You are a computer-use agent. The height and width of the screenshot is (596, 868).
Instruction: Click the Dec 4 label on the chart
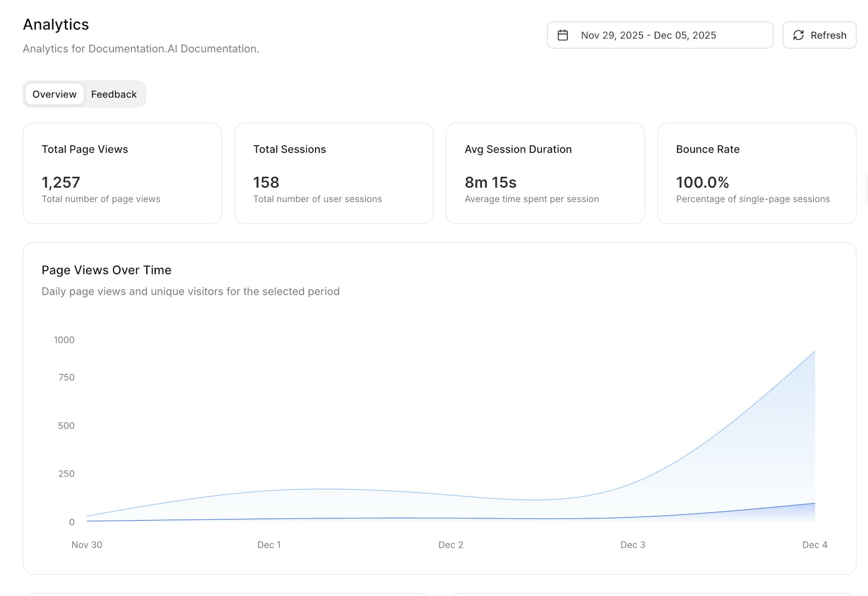(813, 545)
